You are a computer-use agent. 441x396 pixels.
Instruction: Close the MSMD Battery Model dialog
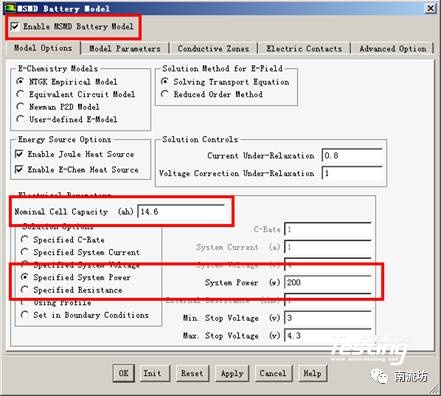pyautogui.click(x=430, y=8)
